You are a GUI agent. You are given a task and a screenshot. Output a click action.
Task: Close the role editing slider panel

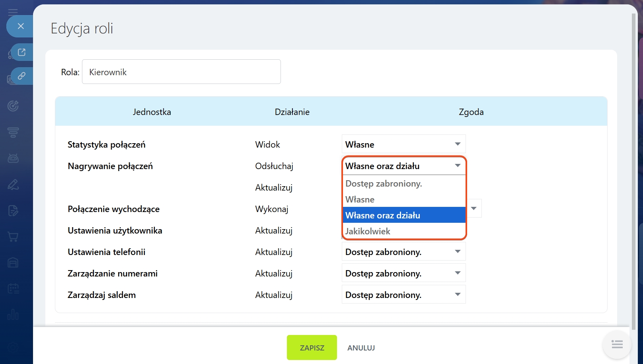pyautogui.click(x=21, y=26)
